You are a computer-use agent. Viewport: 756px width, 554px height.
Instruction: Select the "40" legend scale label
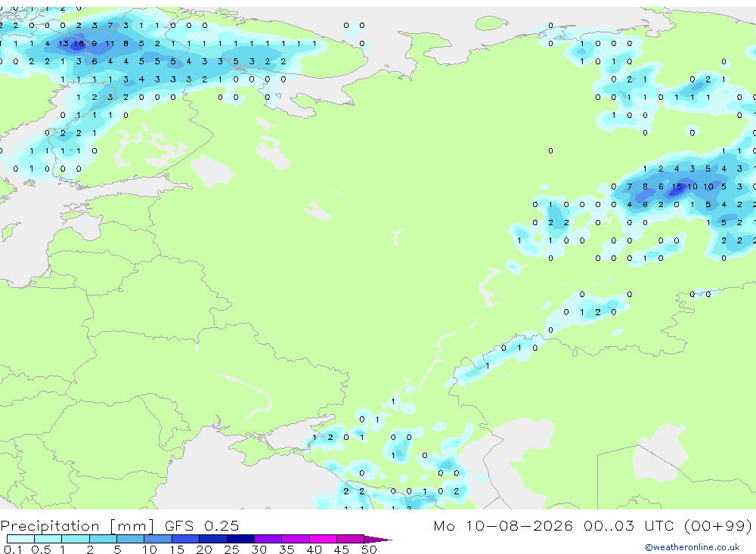314,549
